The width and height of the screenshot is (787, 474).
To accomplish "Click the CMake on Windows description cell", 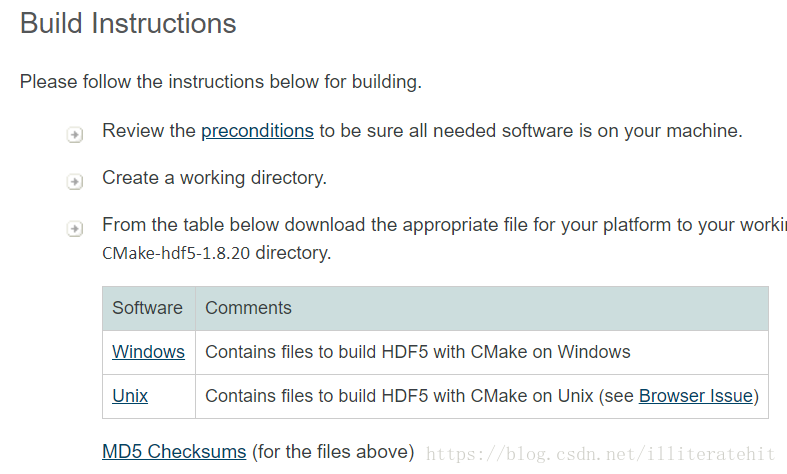I will [x=482, y=352].
